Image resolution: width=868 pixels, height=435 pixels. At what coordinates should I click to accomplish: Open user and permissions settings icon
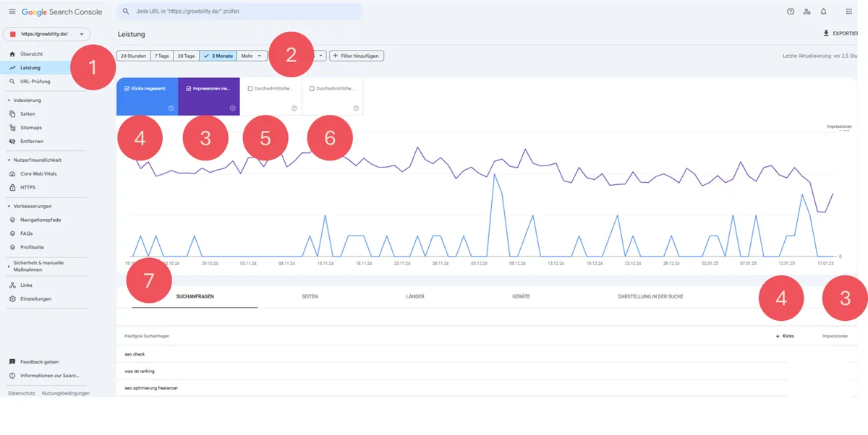click(x=807, y=12)
